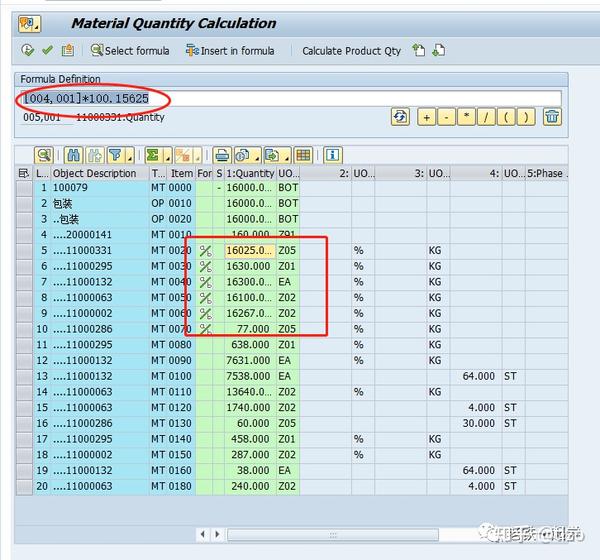The width and height of the screenshot is (600, 560).
Task: Click the execute clock icon in the toolbar
Action: tap(28, 50)
